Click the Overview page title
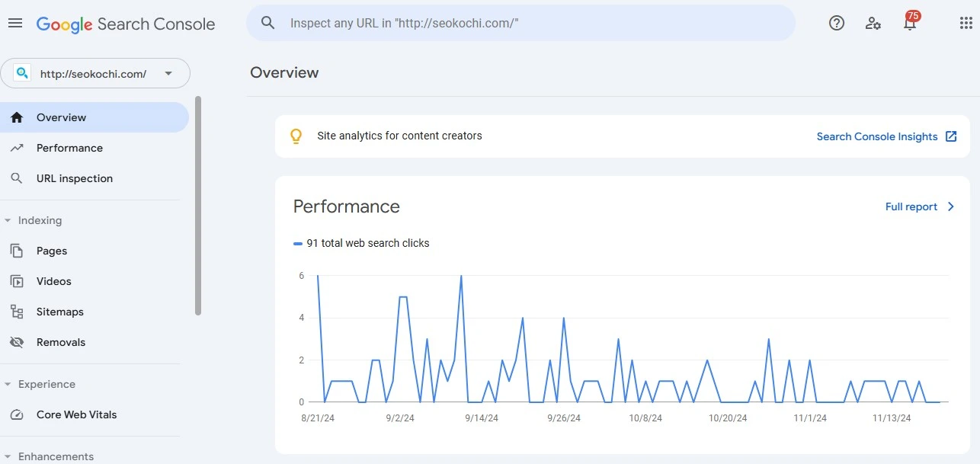Image resolution: width=980 pixels, height=464 pixels. pos(284,72)
